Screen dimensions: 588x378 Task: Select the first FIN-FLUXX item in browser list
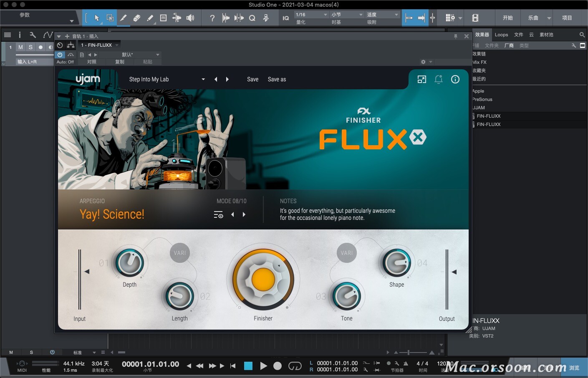coord(529,116)
